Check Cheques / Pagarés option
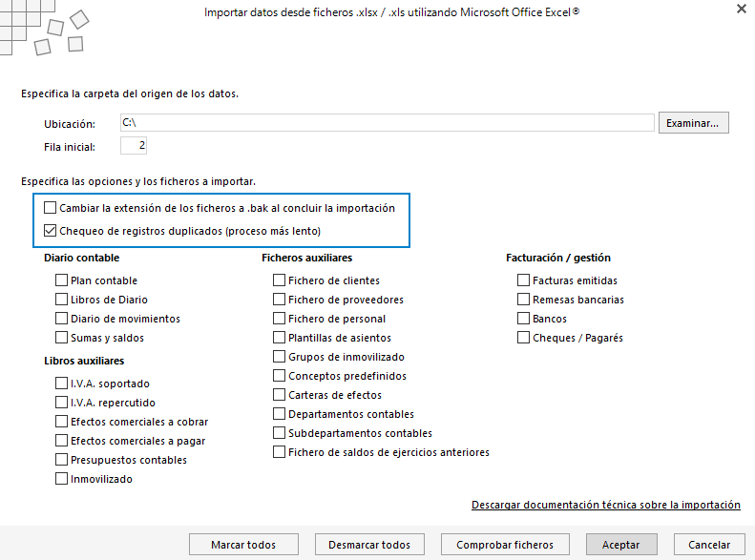The width and height of the screenshot is (755, 560). 523,338
